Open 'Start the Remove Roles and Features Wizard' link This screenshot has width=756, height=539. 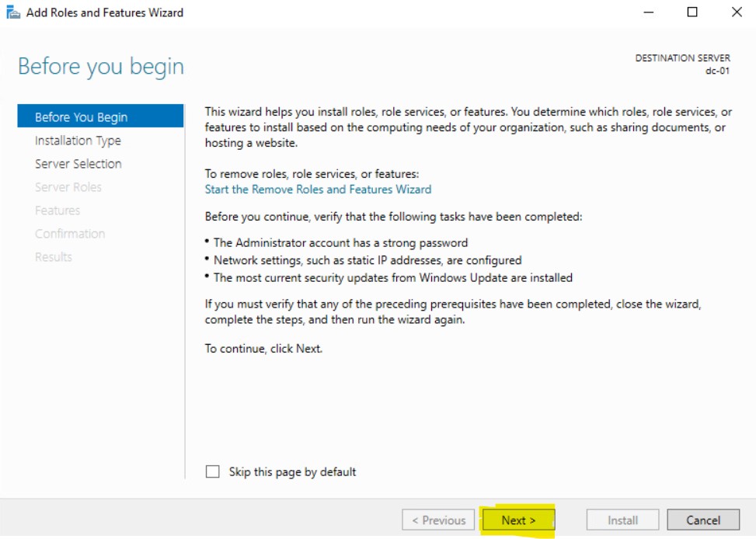(x=318, y=190)
